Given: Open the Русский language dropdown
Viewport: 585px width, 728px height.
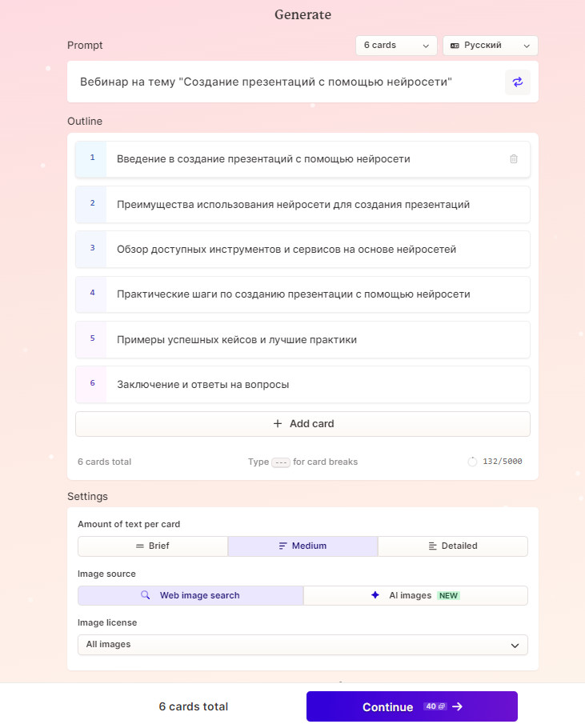Looking at the screenshot, I should (x=490, y=46).
